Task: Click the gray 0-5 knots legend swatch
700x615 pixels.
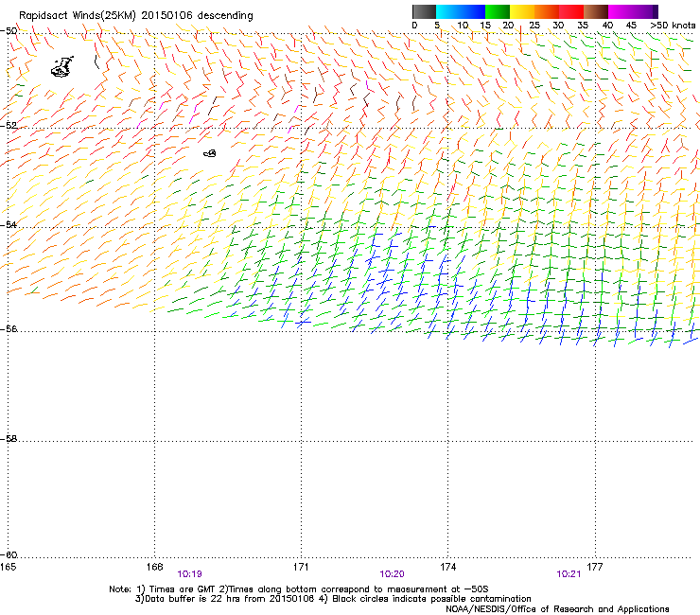Action: click(x=424, y=11)
